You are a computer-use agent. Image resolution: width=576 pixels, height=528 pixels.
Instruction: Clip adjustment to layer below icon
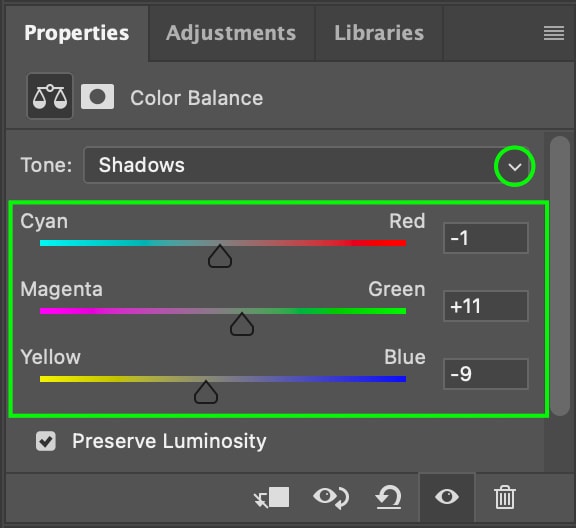pos(271,498)
